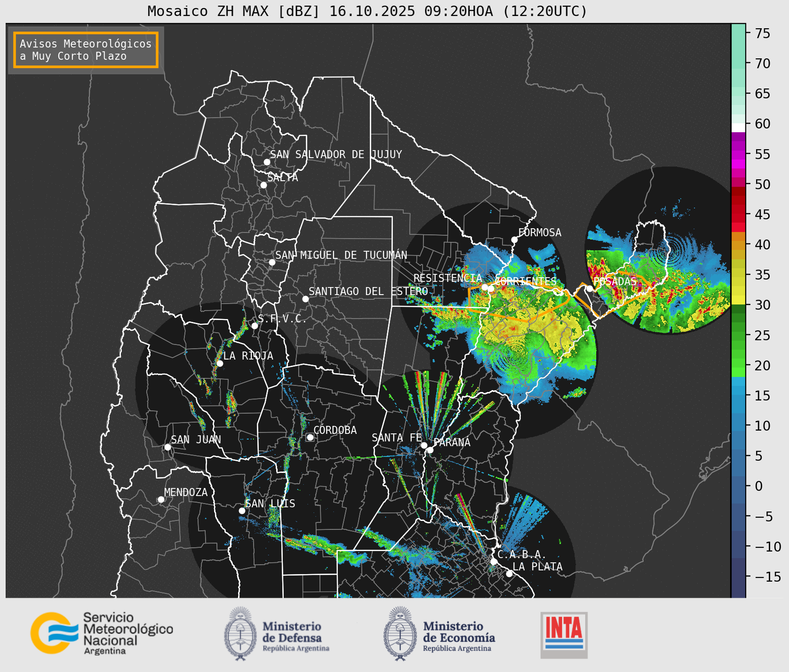Click the 45 dBZ colorbar label
This screenshot has width=789, height=672.
point(763,215)
